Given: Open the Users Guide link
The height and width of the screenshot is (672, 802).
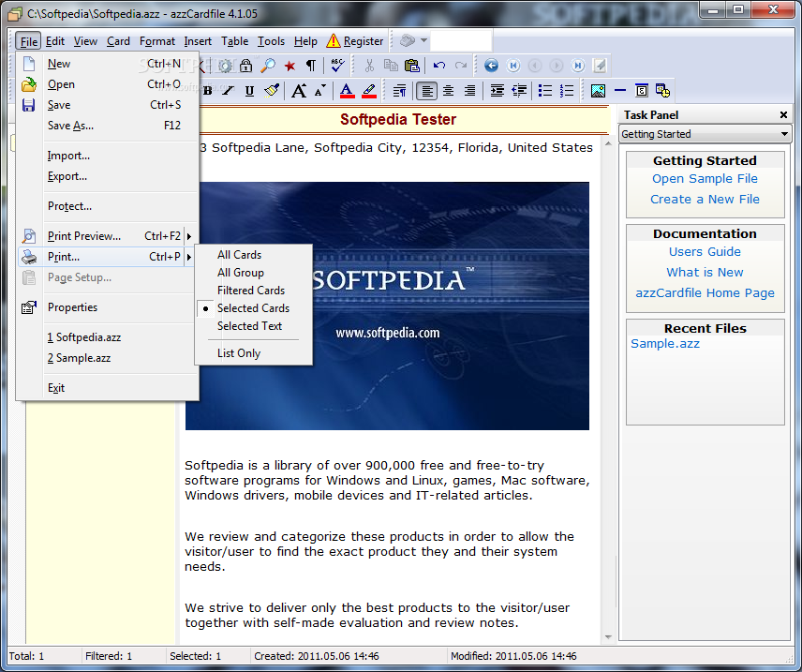Looking at the screenshot, I should (x=705, y=252).
